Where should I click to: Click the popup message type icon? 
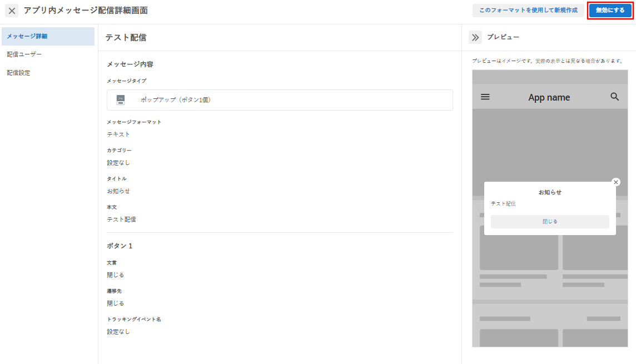[x=121, y=99]
